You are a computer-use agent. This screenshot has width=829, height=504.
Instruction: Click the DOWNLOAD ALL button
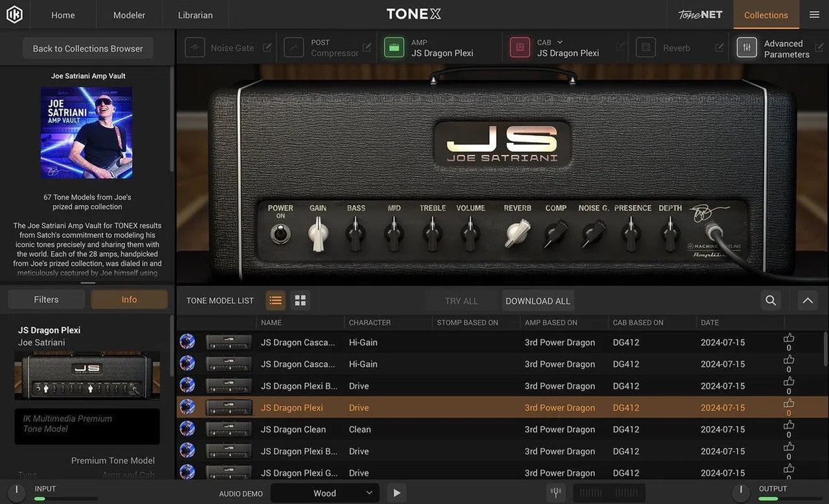[537, 300]
